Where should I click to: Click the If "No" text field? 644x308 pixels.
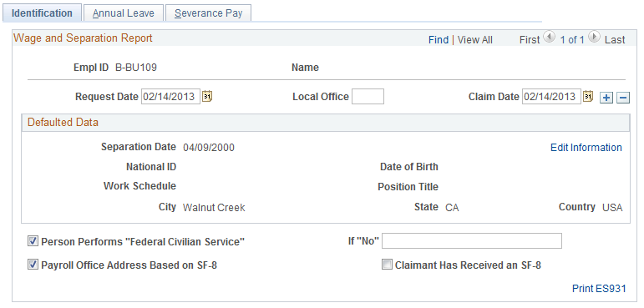click(472, 240)
